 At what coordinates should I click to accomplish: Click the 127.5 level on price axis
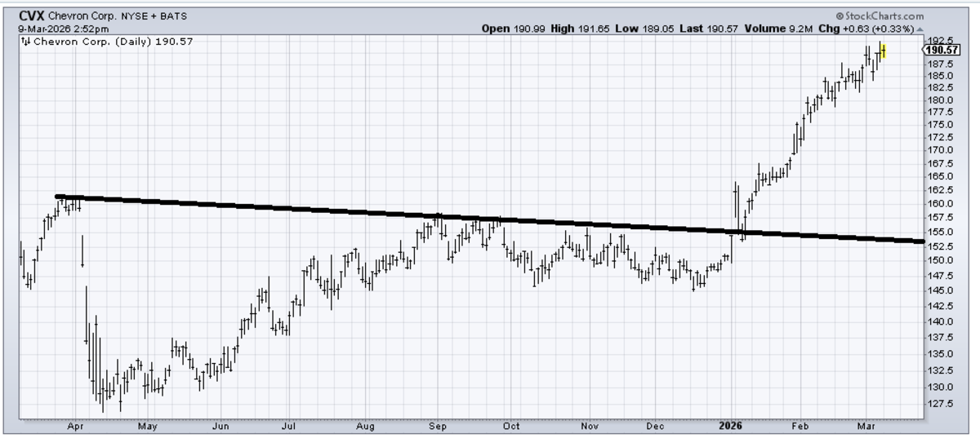pos(941,402)
